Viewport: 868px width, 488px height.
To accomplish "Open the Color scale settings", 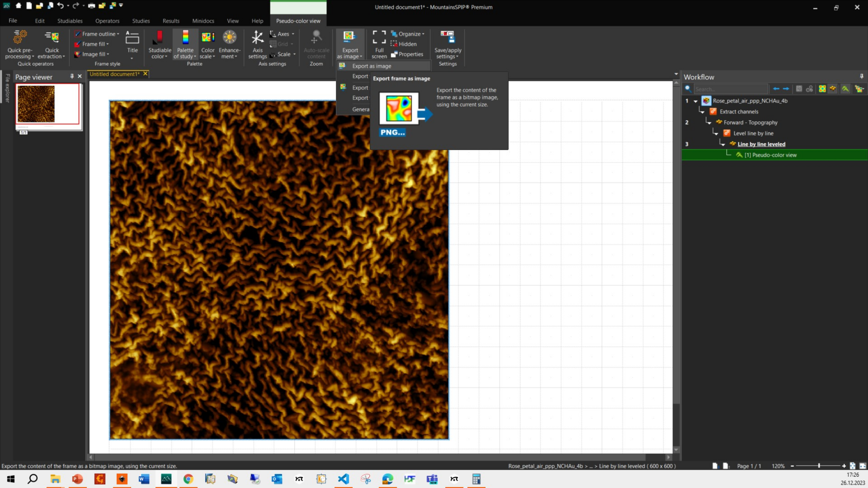I will [x=208, y=44].
